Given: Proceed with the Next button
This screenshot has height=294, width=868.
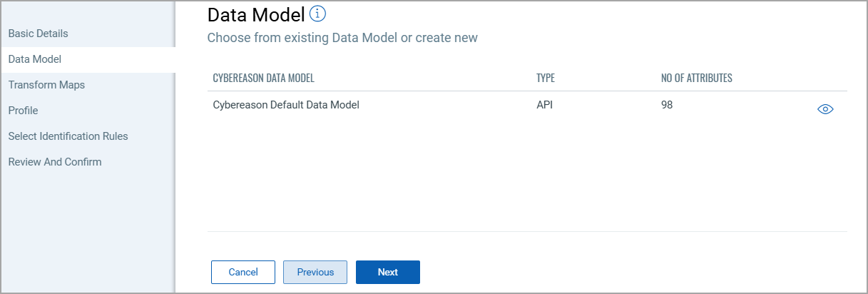Looking at the screenshot, I should pyautogui.click(x=388, y=272).
